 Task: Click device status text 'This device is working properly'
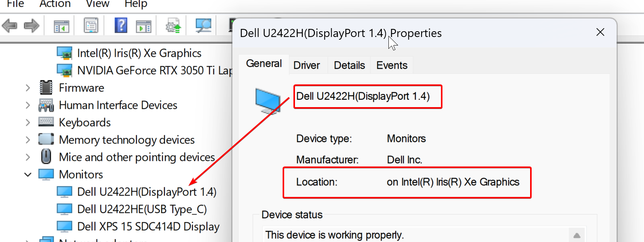coord(334,235)
